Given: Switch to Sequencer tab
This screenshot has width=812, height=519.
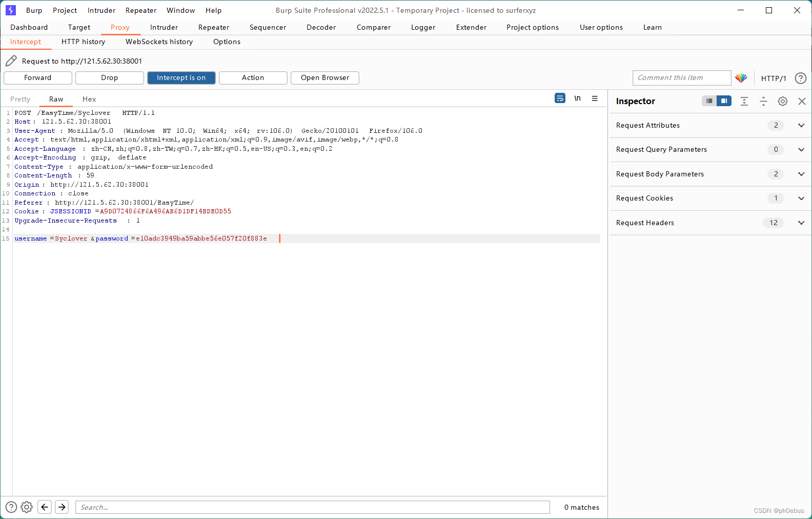Looking at the screenshot, I should coord(268,27).
